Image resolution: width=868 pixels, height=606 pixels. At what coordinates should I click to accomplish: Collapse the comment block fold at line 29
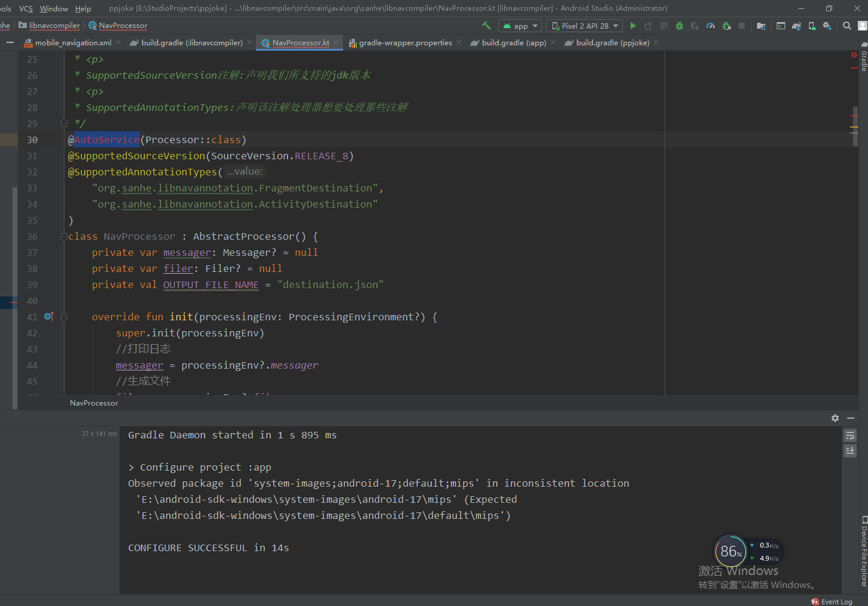coord(64,123)
